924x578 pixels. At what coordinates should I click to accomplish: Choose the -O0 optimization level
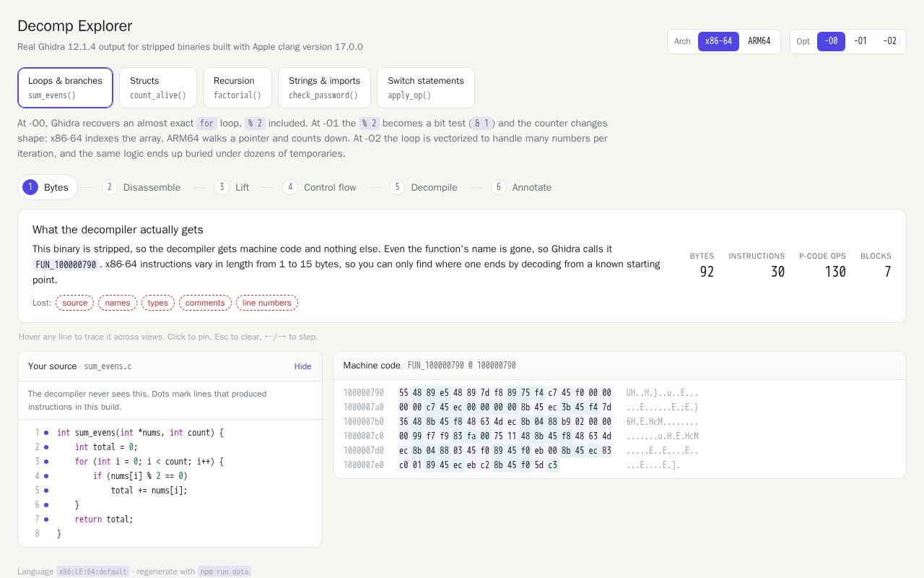(x=831, y=41)
